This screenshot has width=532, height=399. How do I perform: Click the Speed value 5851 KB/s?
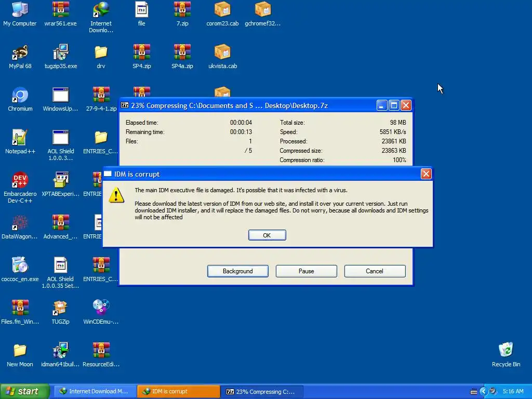[x=393, y=131]
